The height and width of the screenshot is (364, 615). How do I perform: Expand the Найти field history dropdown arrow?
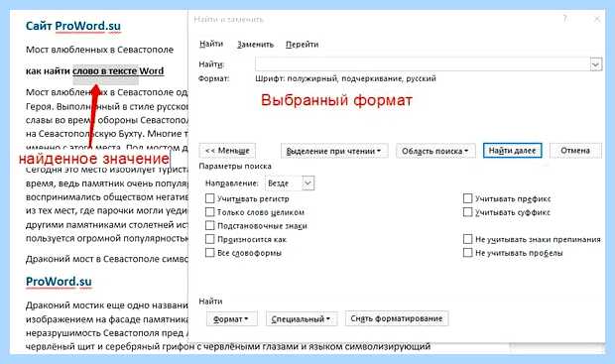(596, 63)
